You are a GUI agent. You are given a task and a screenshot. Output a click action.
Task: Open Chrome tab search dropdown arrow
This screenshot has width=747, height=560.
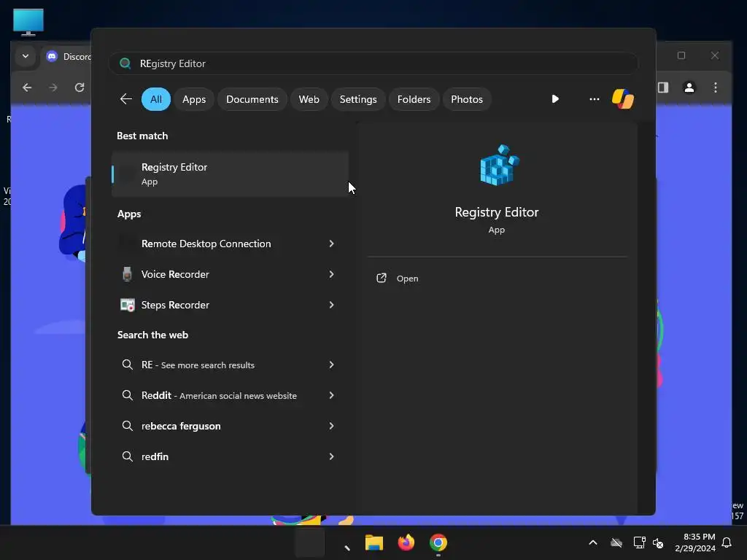click(26, 56)
